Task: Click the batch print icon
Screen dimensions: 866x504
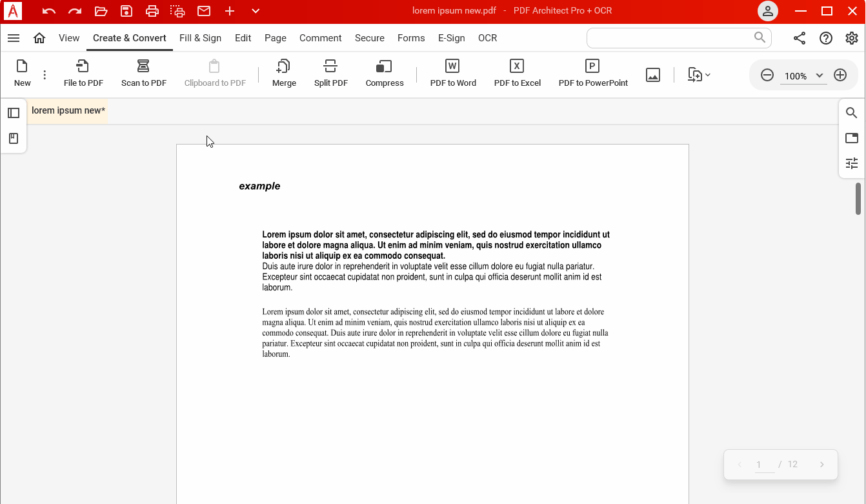Action: [x=177, y=11]
